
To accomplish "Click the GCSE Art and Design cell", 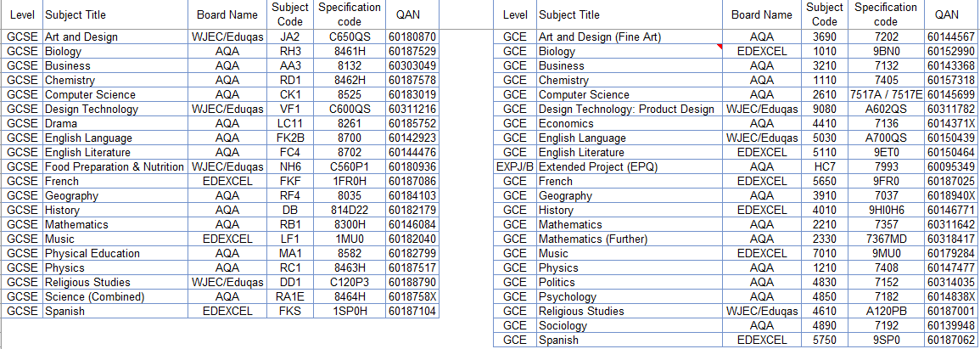I will pyautogui.click(x=115, y=37).
